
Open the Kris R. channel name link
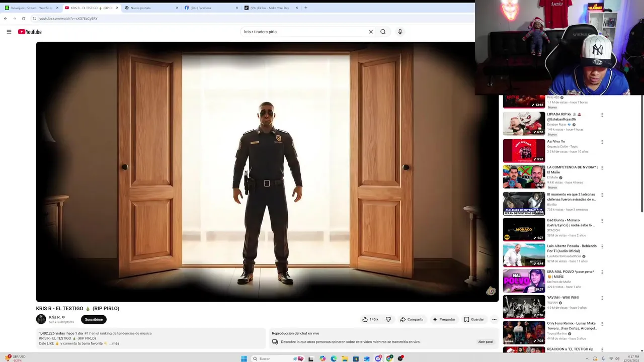(55, 317)
